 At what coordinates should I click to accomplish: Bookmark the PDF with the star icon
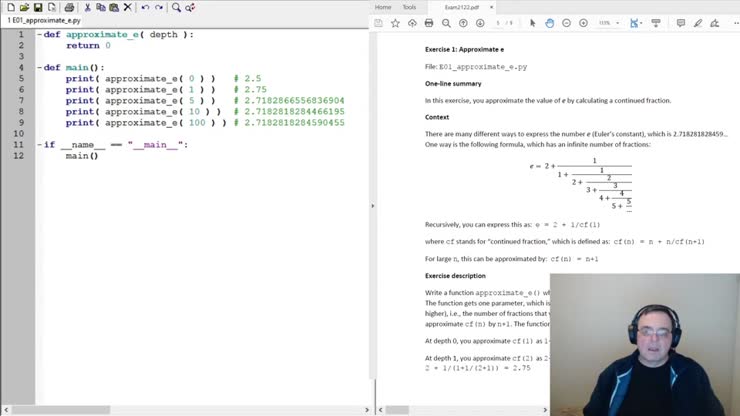[395, 23]
